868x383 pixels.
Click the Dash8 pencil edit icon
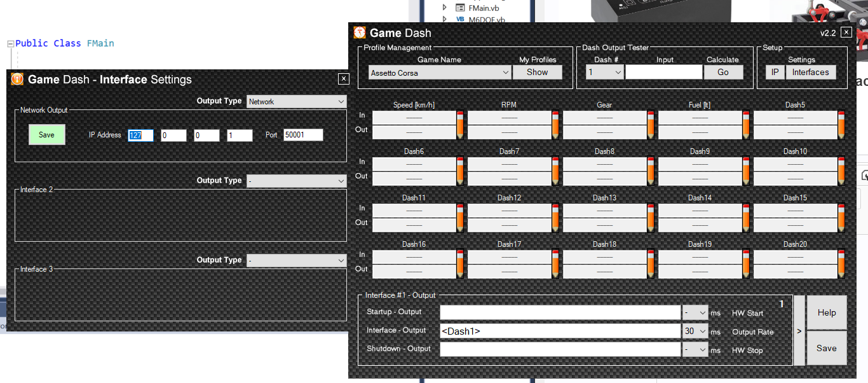pos(651,171)
